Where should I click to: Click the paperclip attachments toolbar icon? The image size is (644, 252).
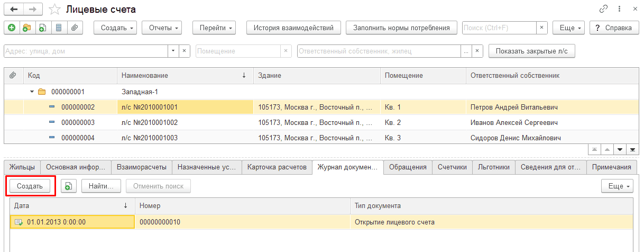pyautogui.click(x=75, y=28)
